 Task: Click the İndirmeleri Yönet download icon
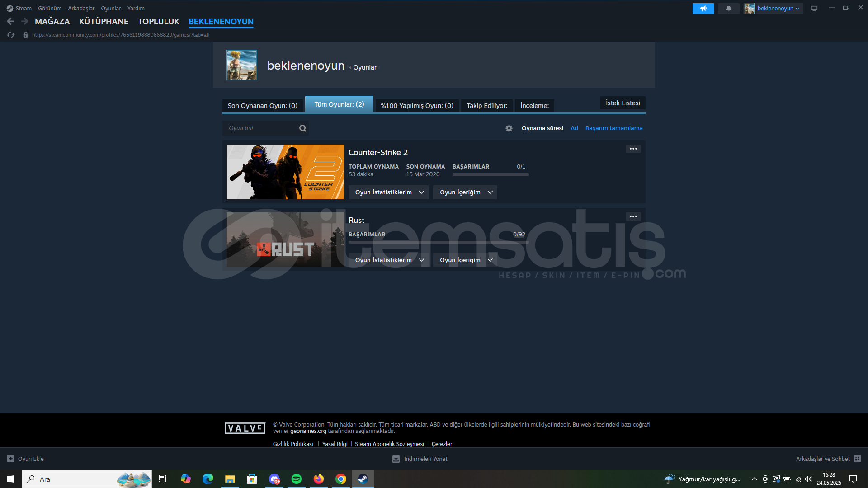coord(396,459)
